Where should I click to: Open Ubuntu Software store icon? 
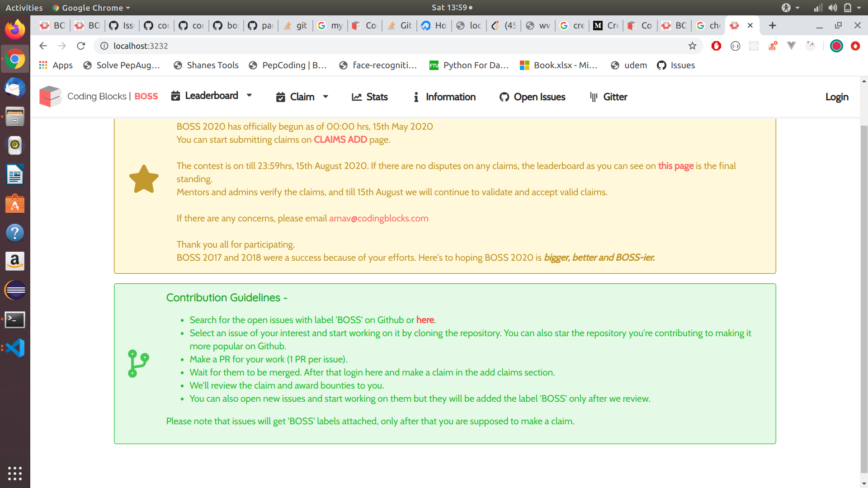coord(15,204)
